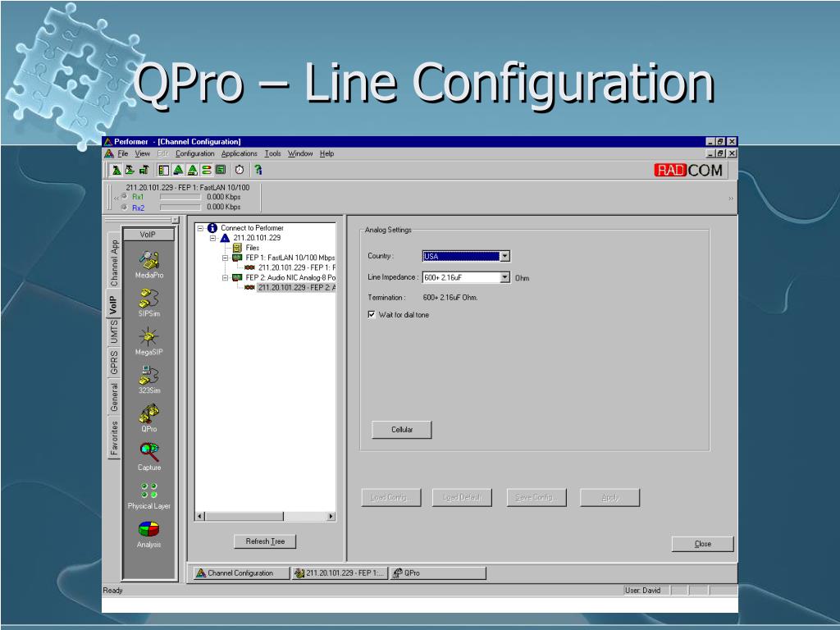Open the Line Impedance dropdown
Screen dimensions: 840x630
pos(504,277)
